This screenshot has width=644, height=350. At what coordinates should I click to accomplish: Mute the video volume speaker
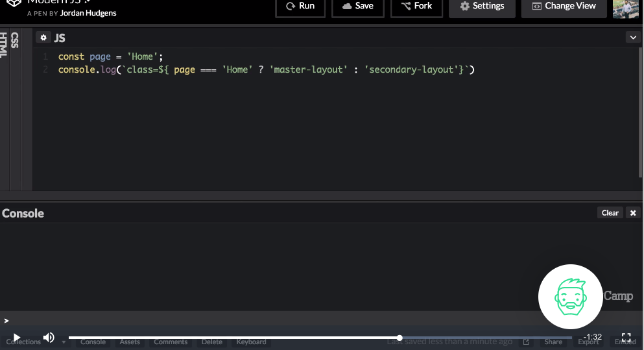[x=49, y=337]
